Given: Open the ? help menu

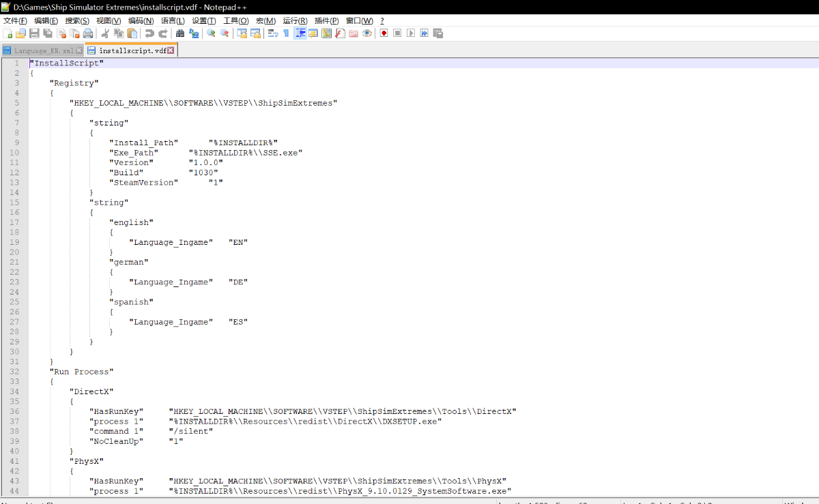Looking at the screenshot, I should tap(382, 21).
